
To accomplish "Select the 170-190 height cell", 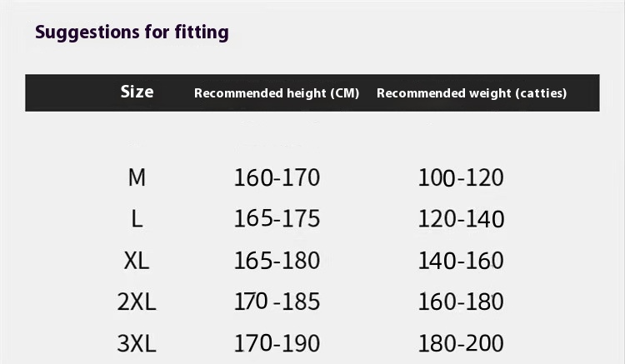I will tap(277, 342).
